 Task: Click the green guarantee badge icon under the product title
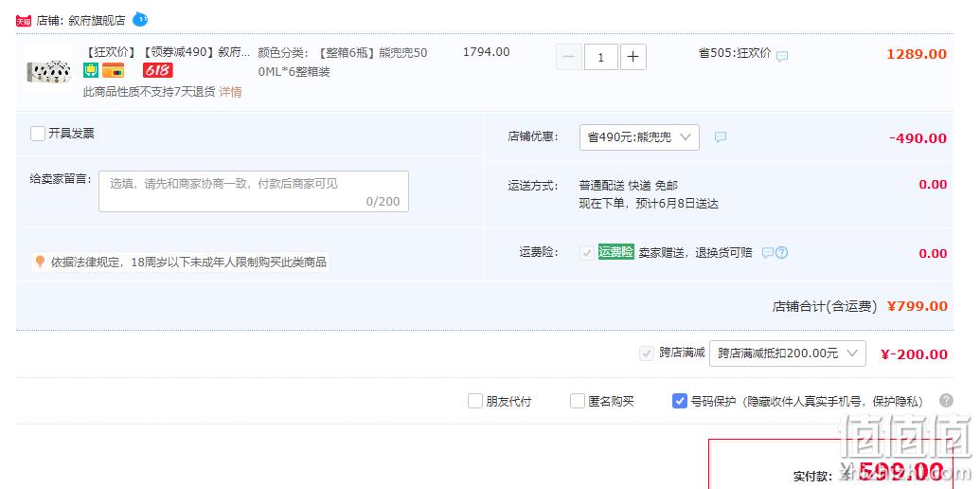(91, 70)
